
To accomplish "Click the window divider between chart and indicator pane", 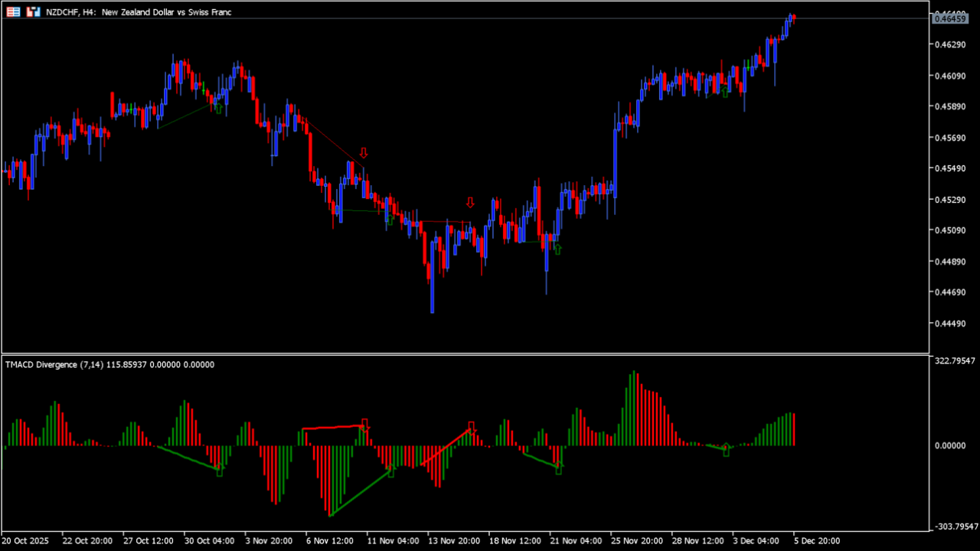I will click(459, 354).
